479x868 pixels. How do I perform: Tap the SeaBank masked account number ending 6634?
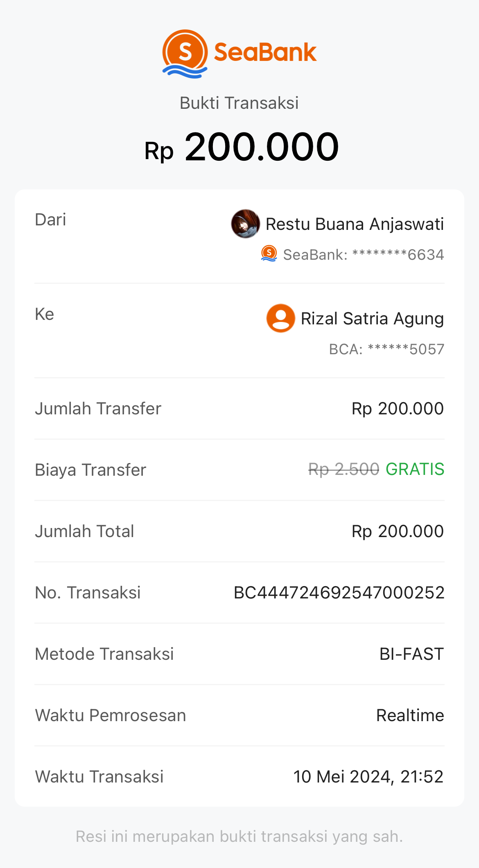(364, 255)
